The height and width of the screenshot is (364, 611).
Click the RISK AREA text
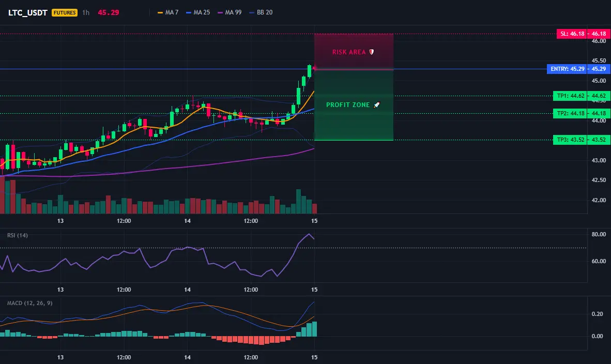coord(349,52)
